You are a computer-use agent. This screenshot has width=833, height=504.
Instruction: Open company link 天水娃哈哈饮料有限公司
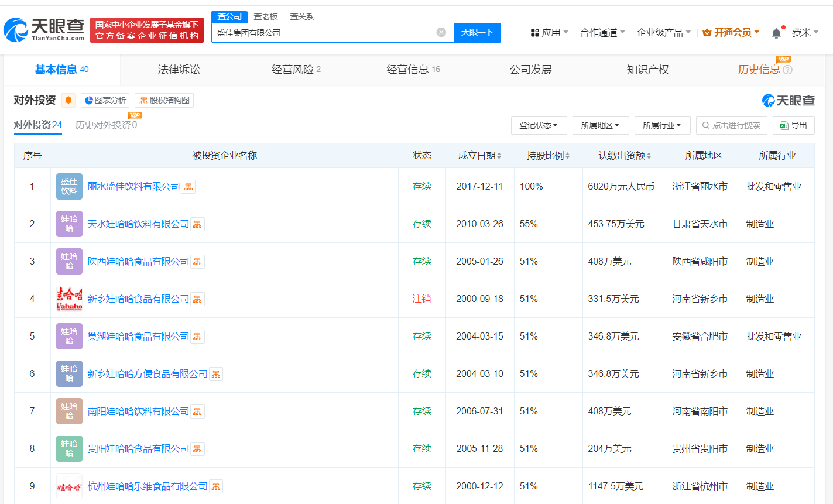138,224
